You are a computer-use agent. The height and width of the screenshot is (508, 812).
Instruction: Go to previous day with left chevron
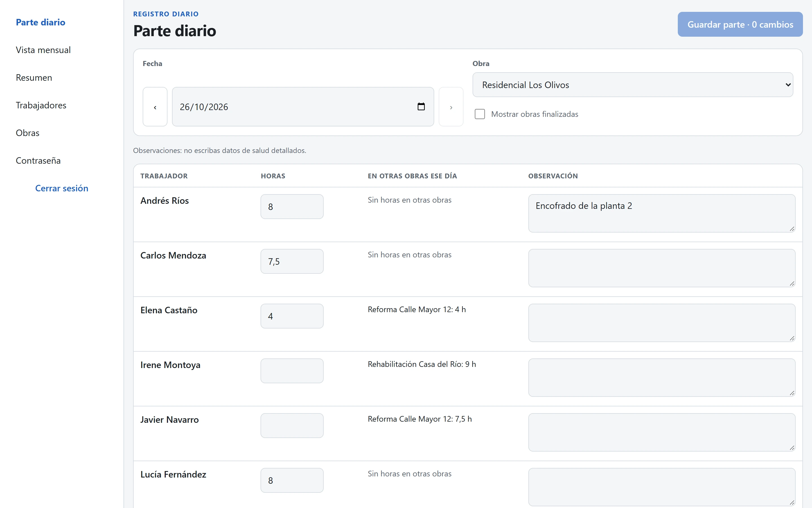155,107
